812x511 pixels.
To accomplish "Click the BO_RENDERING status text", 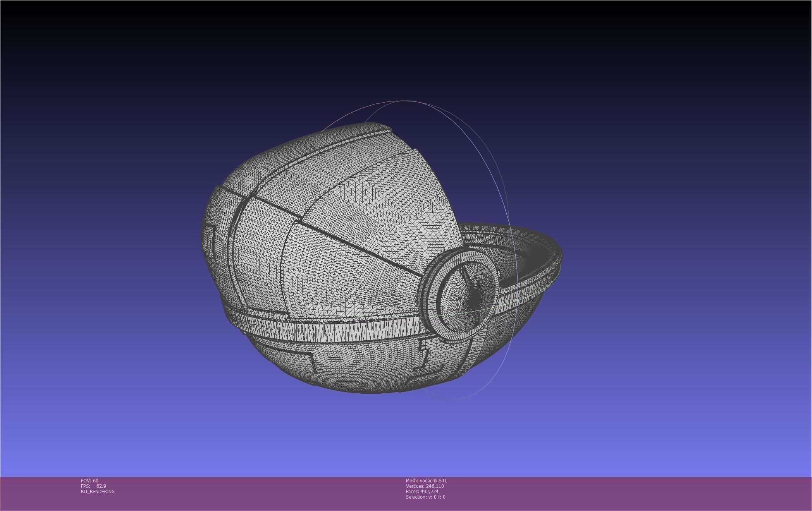I will 98,491.
